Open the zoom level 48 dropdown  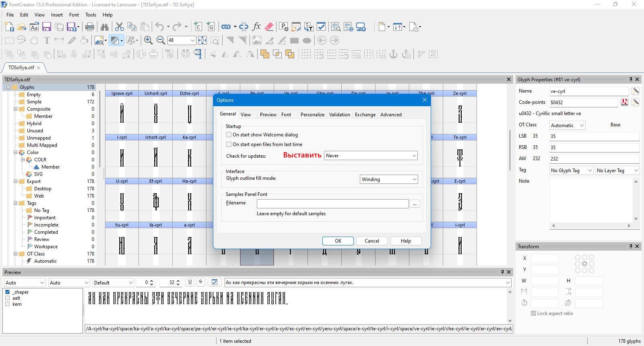coord(193,40)
